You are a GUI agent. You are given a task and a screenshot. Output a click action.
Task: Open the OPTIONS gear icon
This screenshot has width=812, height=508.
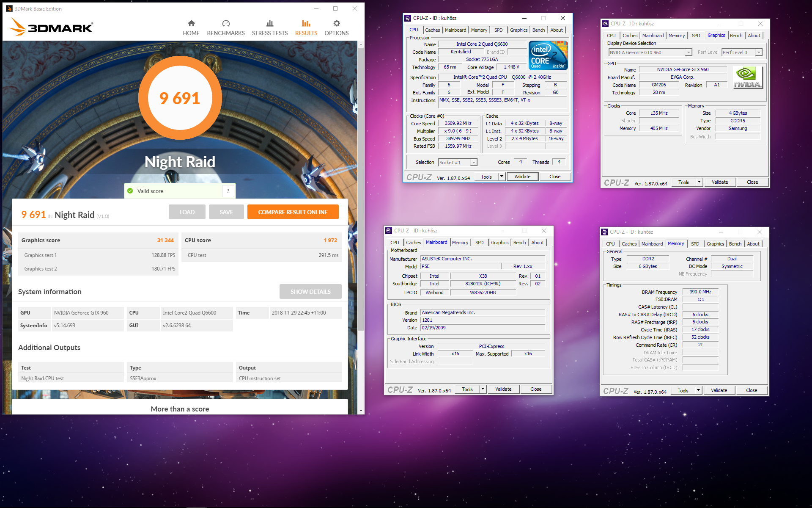[337, 23]
